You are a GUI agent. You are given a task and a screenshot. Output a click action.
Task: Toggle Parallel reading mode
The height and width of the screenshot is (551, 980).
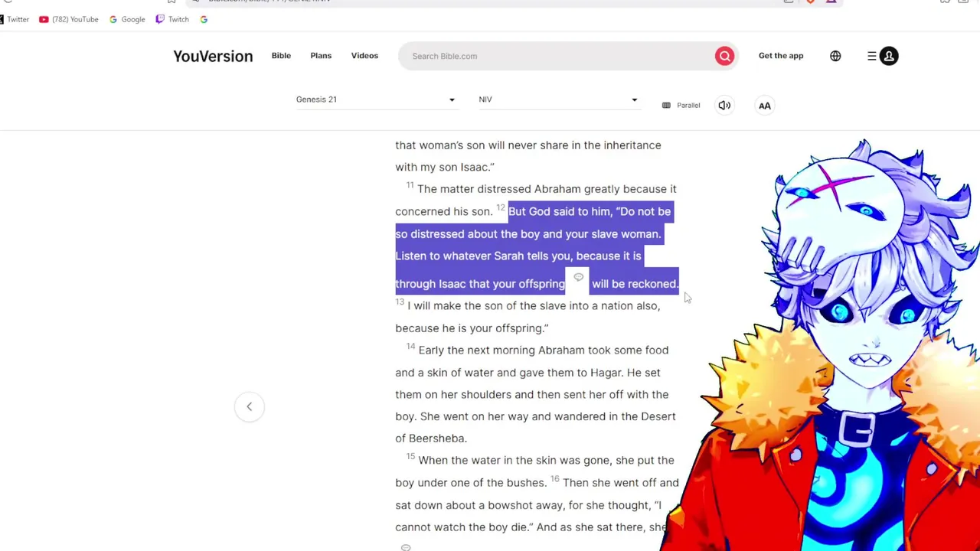(681, 106)
